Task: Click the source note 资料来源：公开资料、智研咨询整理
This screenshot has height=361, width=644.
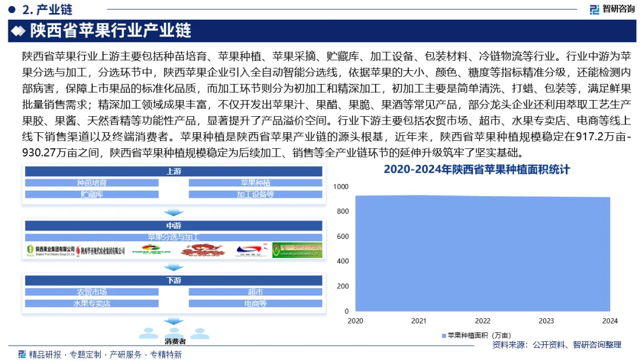Action: click(x=556, y=345)
